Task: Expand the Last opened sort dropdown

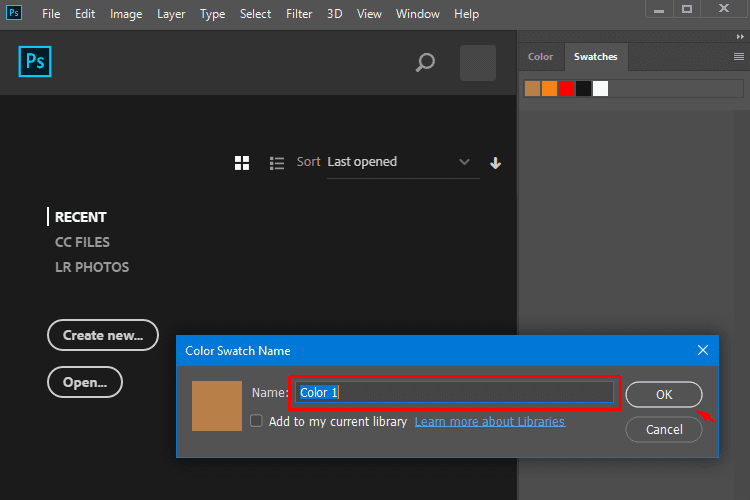Action: click(x=403, y=162)
